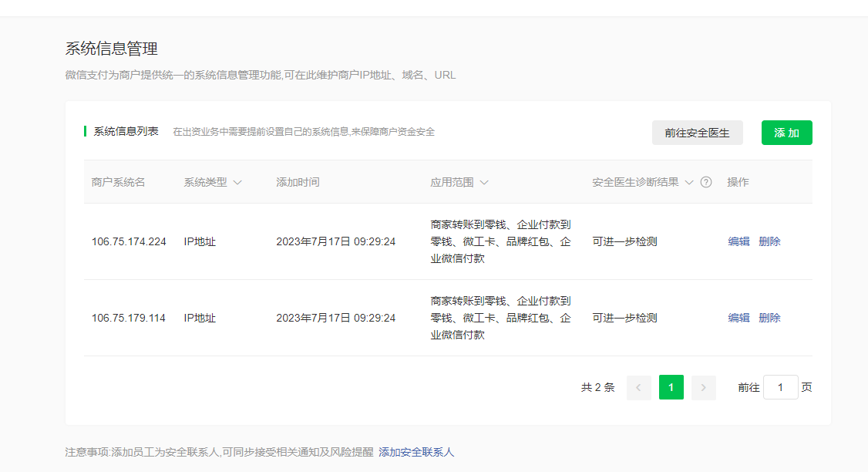Select page 1 in pagination

(x=671, y=388)
